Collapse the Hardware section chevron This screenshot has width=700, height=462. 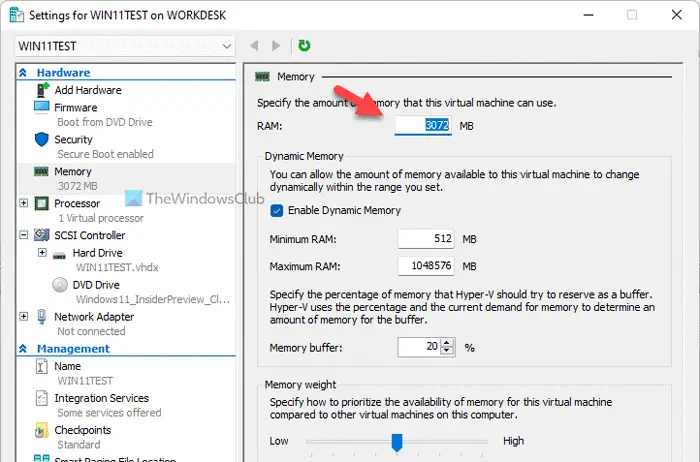coord(23,72)
